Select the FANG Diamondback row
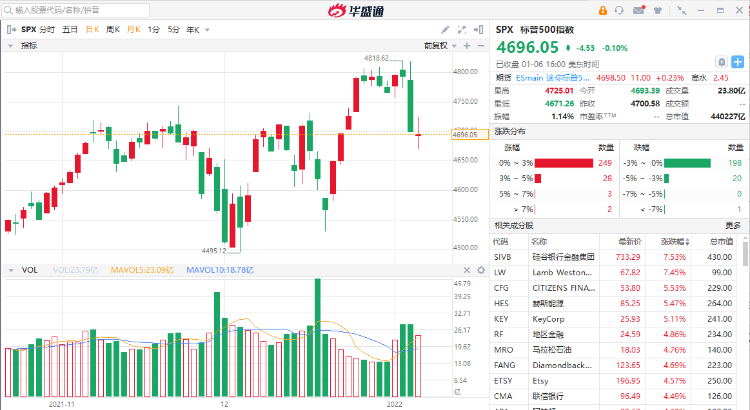 click(x=616, y=365)
